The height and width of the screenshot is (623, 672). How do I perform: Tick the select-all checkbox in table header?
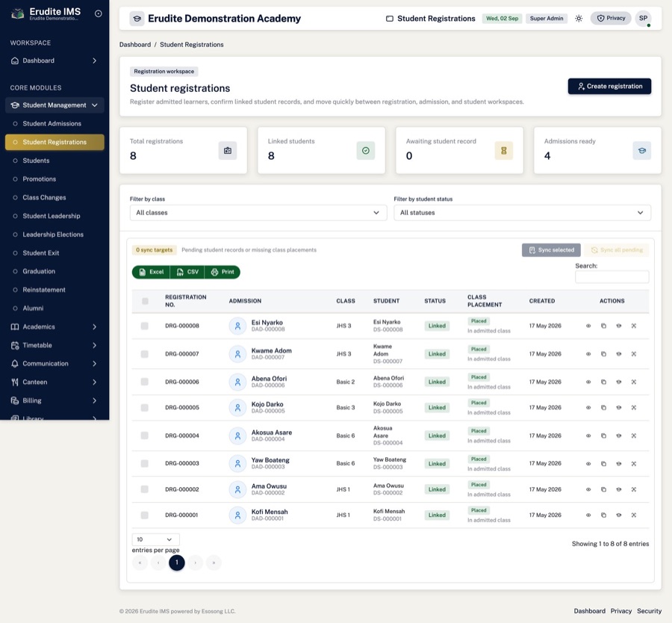tap(145, 302)
